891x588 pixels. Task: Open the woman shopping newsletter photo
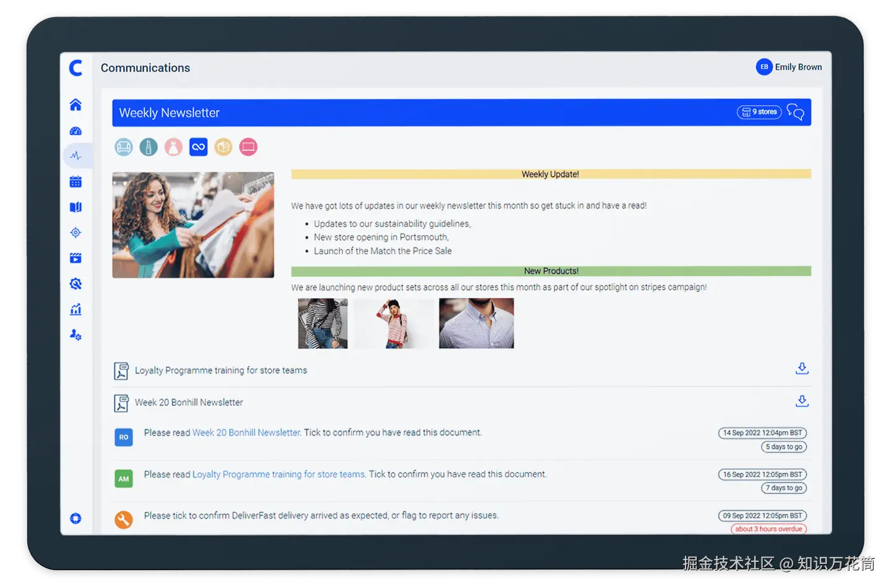point(193,225)
